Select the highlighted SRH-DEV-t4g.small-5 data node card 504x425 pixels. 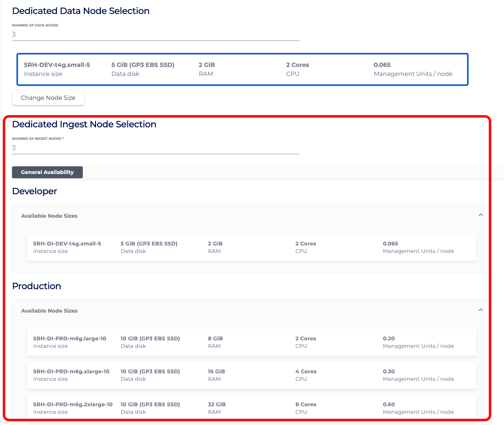(x=242, y=69)
